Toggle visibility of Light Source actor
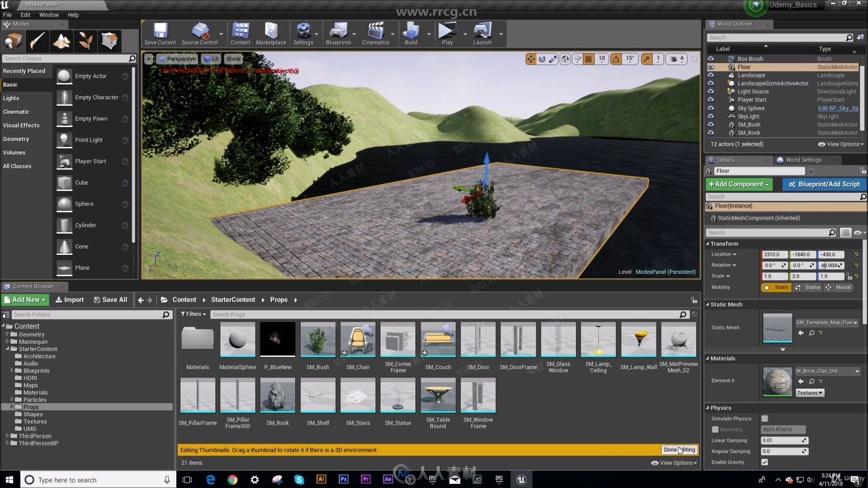Viewport: 868px width, 488px height. pos(711,91)
